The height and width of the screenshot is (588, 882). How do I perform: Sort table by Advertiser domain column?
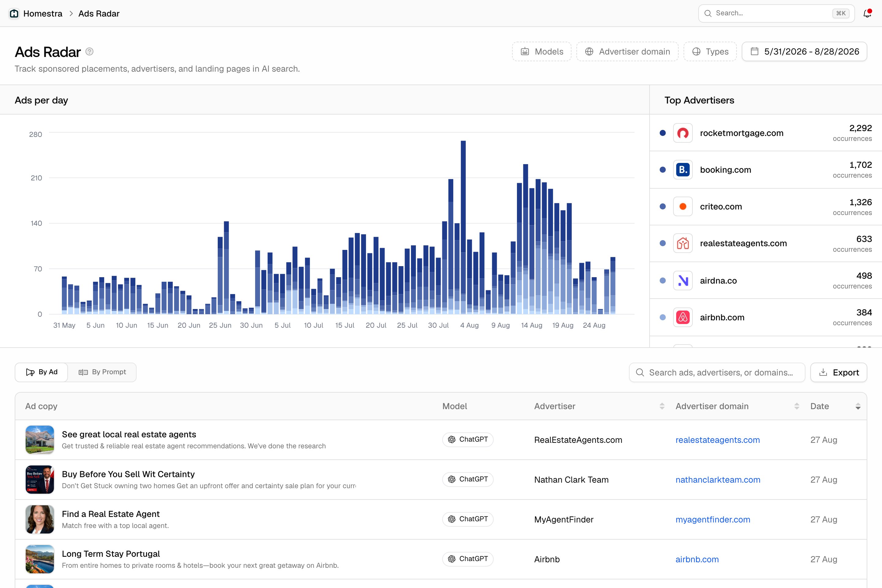[797, 406]
